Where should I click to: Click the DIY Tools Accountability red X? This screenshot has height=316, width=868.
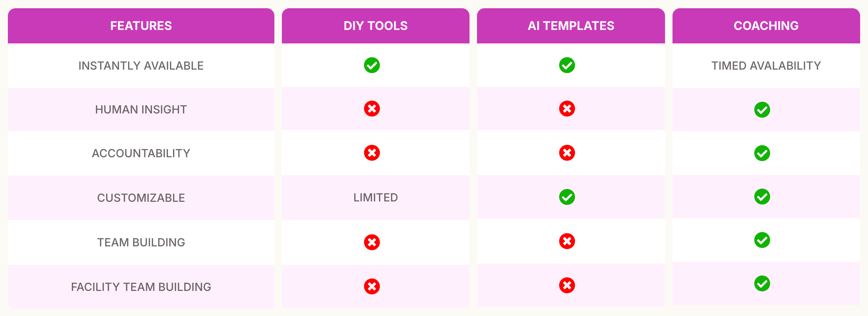[372, 153]
